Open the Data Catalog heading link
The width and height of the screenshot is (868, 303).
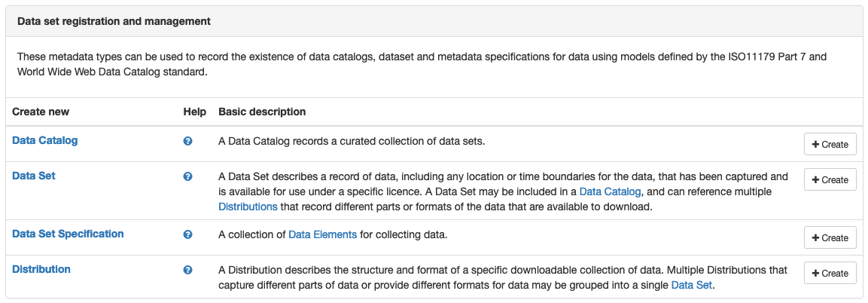(45, 141)
